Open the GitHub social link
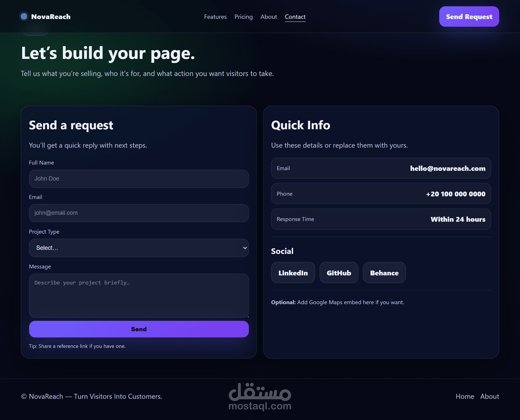The width and height of the screenshot is (520, 420). click(x=339, y=273)
